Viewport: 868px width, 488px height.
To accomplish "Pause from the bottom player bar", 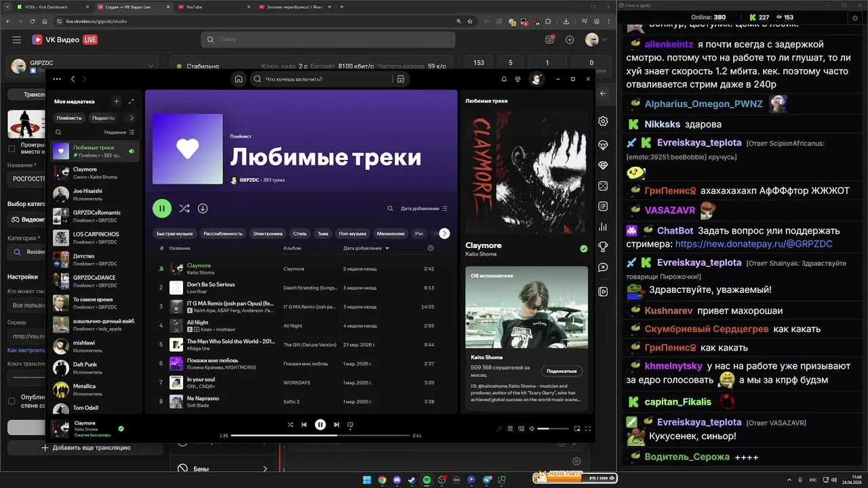I will click(x=320, y=425).
